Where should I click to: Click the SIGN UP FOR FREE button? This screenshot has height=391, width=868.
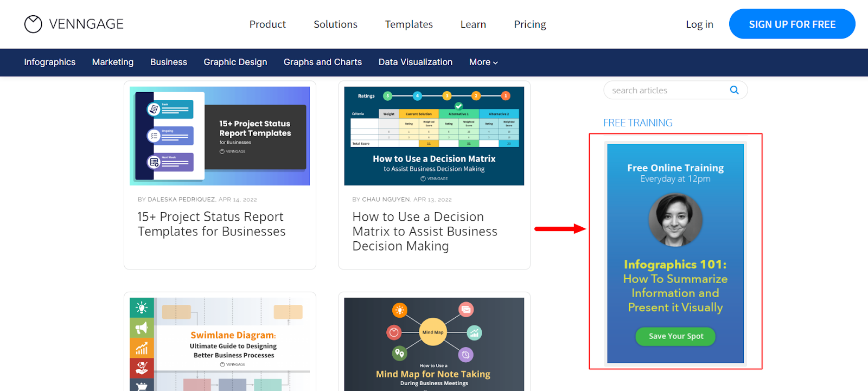click(x=792, y=24)
